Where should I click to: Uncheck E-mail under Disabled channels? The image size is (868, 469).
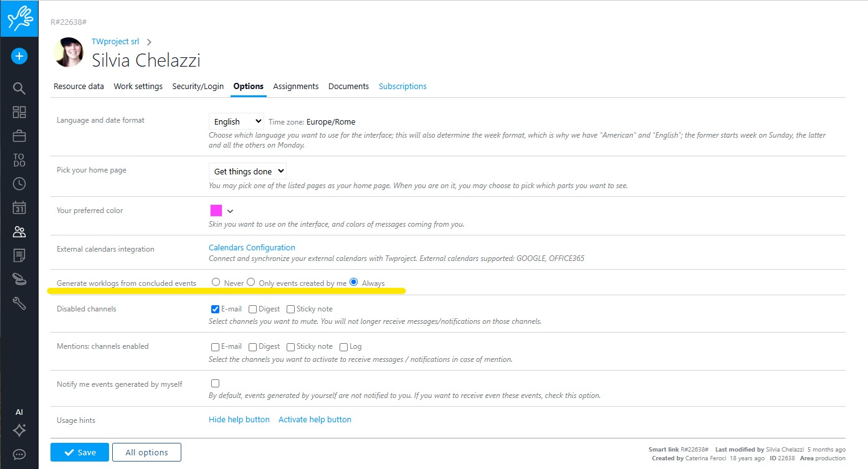click(x=215, y=309)
